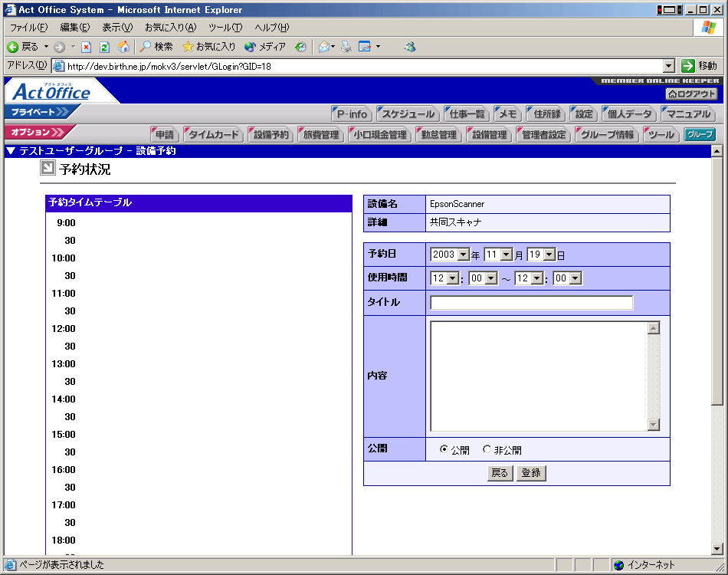Screen dimensions: 728x575
Task: Click the Refresh page icon
Action: click(105, 47)
